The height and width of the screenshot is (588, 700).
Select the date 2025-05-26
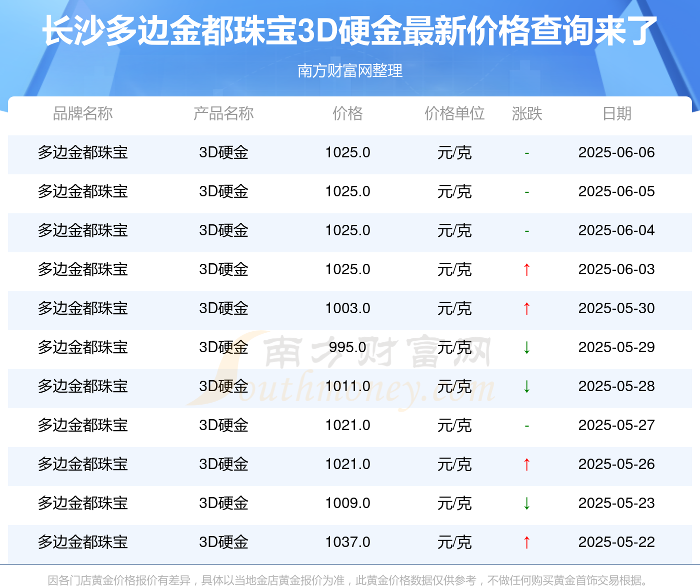[x=616, y=464]
